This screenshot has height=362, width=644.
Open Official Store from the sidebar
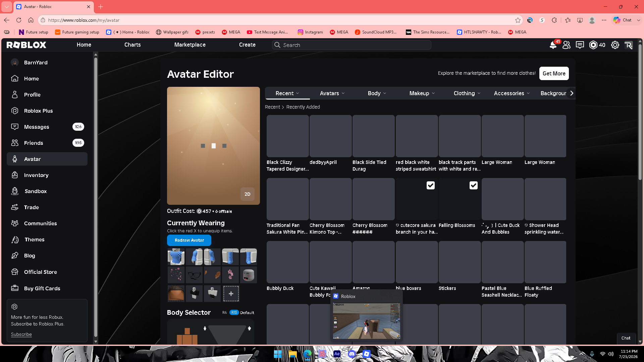coord(47,272)
